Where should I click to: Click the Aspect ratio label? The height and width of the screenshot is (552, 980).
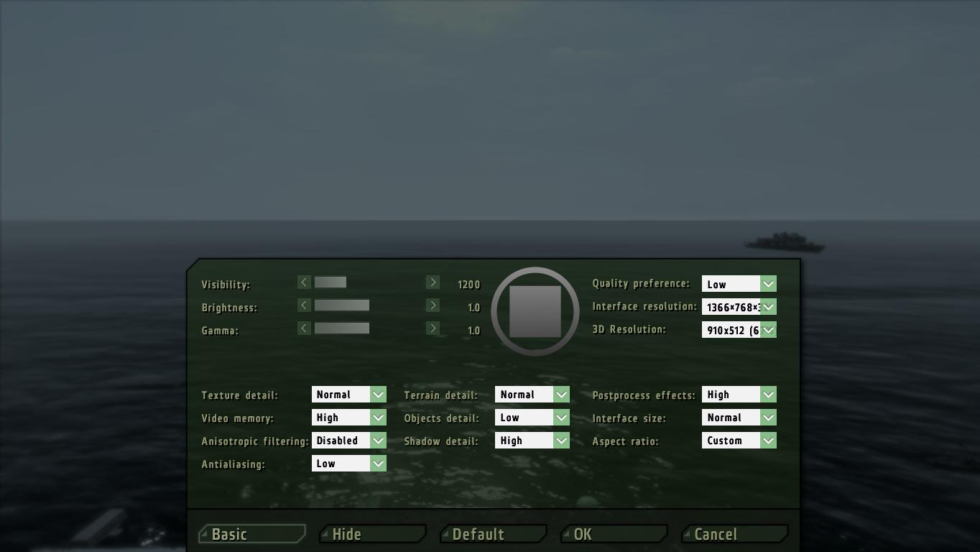pyautogui.click(x=625, y=441)
